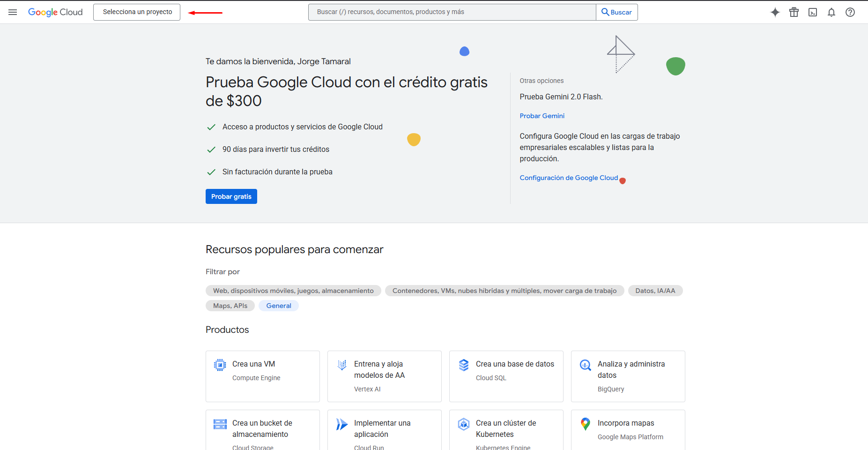This screenshot has height=450, width=868.
Task: Click the 'Probar Gemini' link
Action: coord(542,116)
